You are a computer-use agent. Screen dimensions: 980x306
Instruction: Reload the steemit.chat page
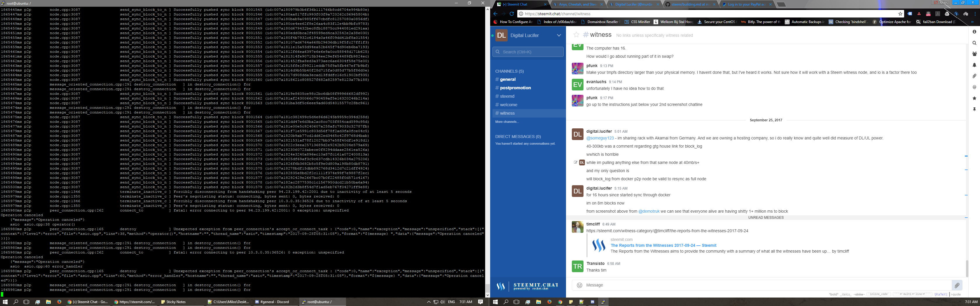click(512, 14)
